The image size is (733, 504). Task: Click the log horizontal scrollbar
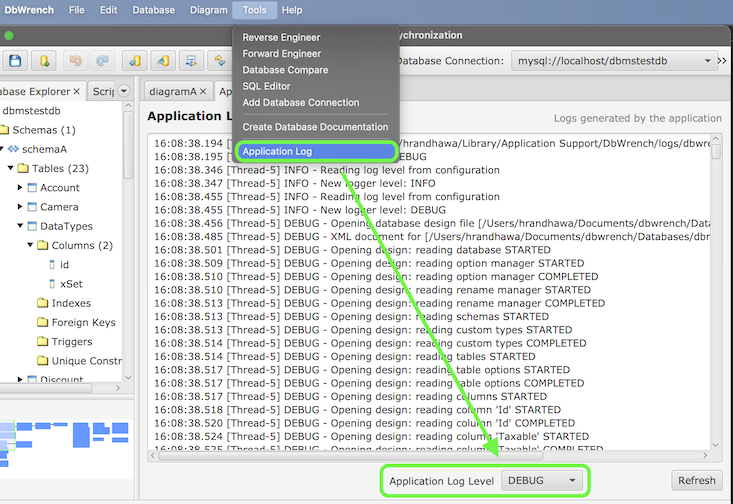[x=351, y=455]
